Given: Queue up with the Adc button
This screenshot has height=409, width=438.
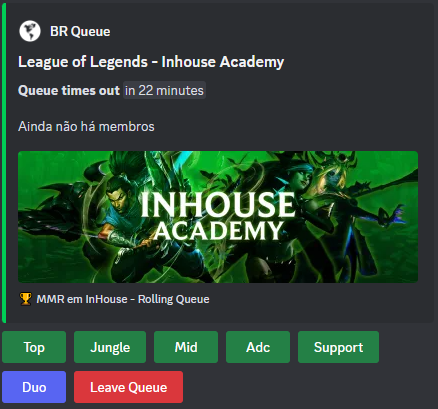Looking at the screenshot, I should [258, 347].
